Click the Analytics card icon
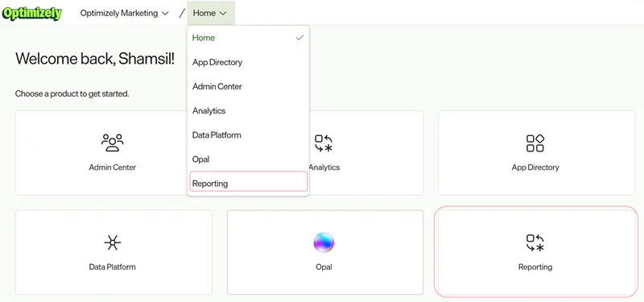Screen dimensions: 644x302 [x=324, y=143]
